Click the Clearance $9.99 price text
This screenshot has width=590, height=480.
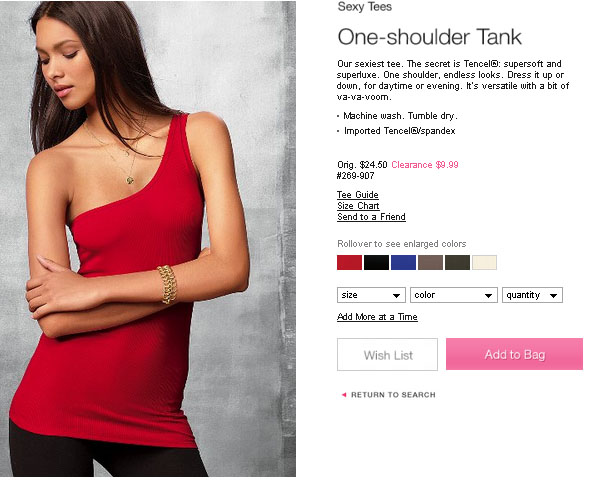click(425, 165)
